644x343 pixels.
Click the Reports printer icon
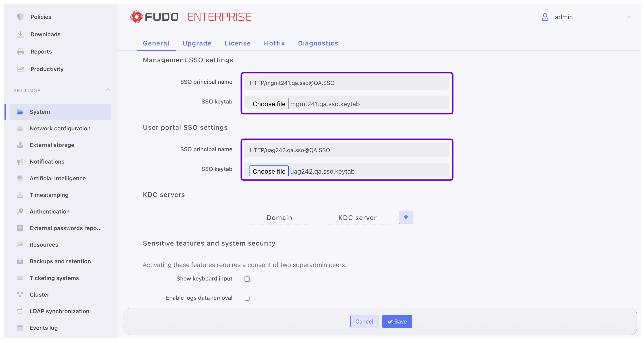(x=20, y=52)
